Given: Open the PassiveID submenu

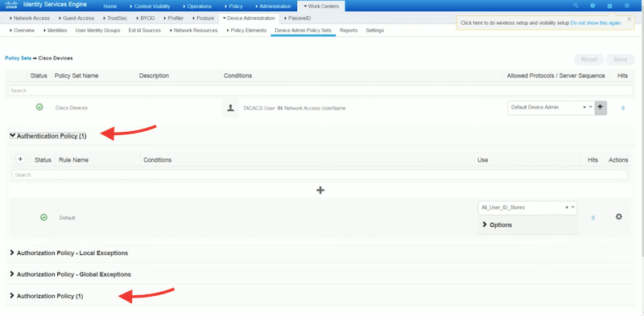Looking at the screenshot, I should [297, 18].
